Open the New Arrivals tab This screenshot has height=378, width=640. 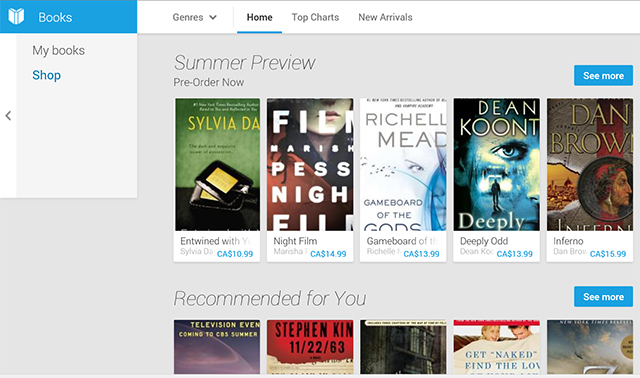coord(385,17)
